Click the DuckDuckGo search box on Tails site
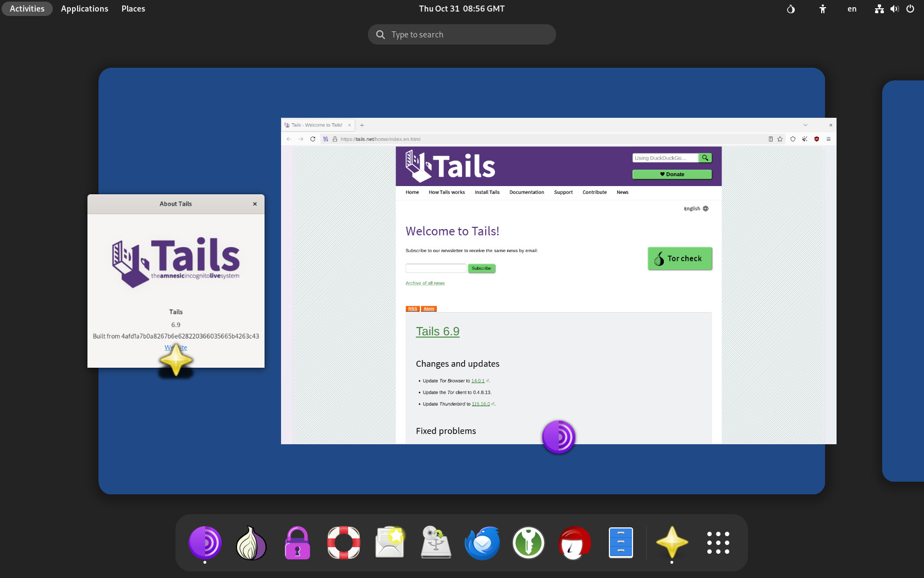The image size is (924, 578). (665, 158)
